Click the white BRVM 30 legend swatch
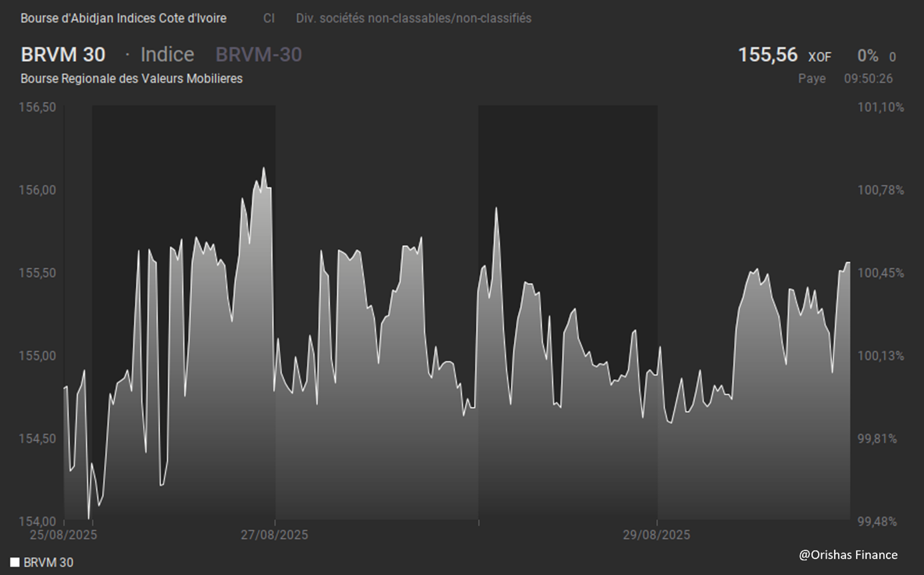 15,562
